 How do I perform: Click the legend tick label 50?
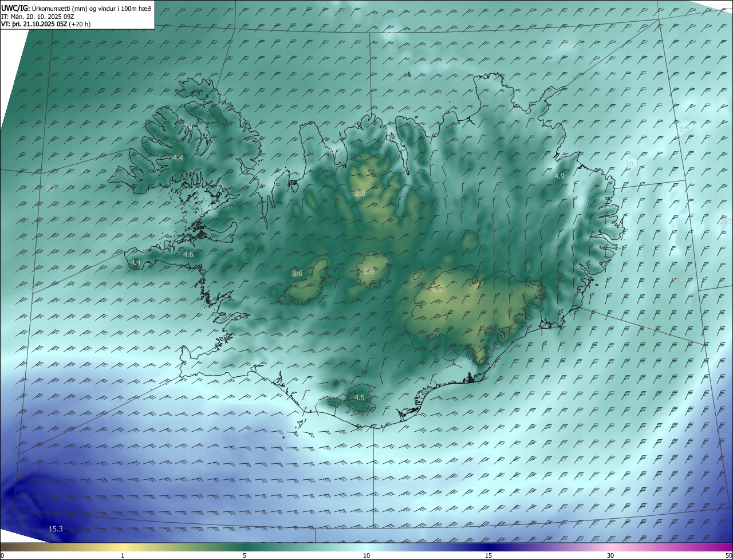[x=728, y=555]
